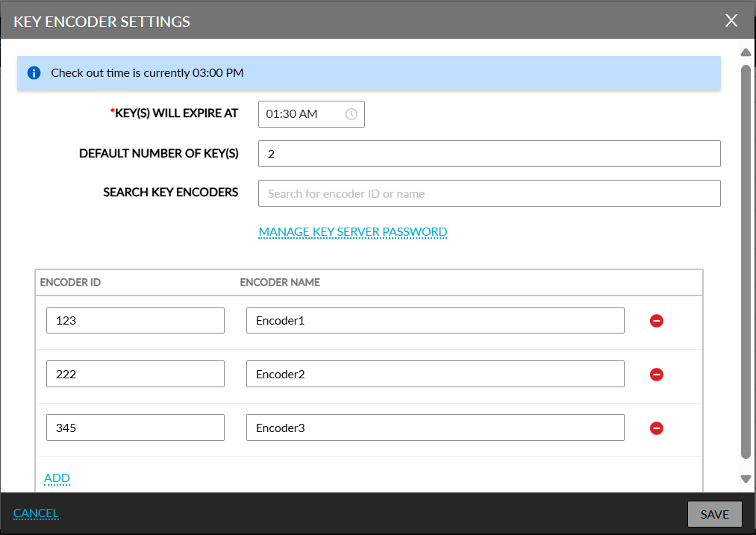Click the Encoder ID column header
The height and width of the screenshot is (535, 756).
(70, 283)
